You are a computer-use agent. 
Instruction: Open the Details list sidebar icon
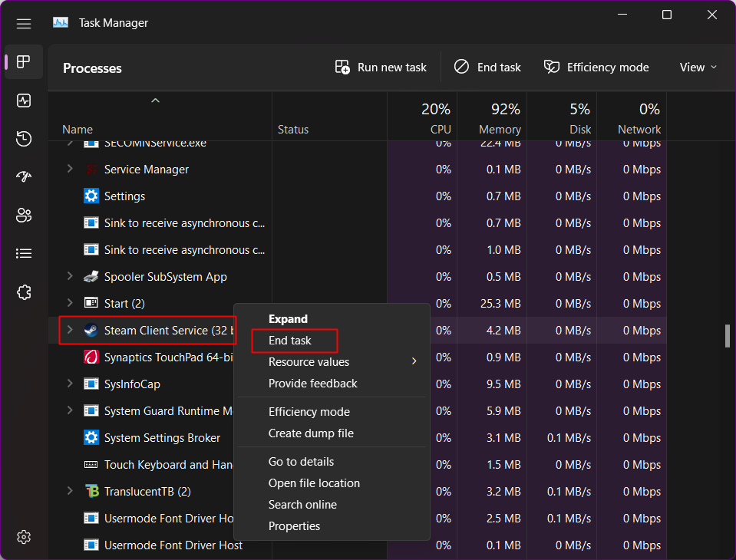click(24, 253)
